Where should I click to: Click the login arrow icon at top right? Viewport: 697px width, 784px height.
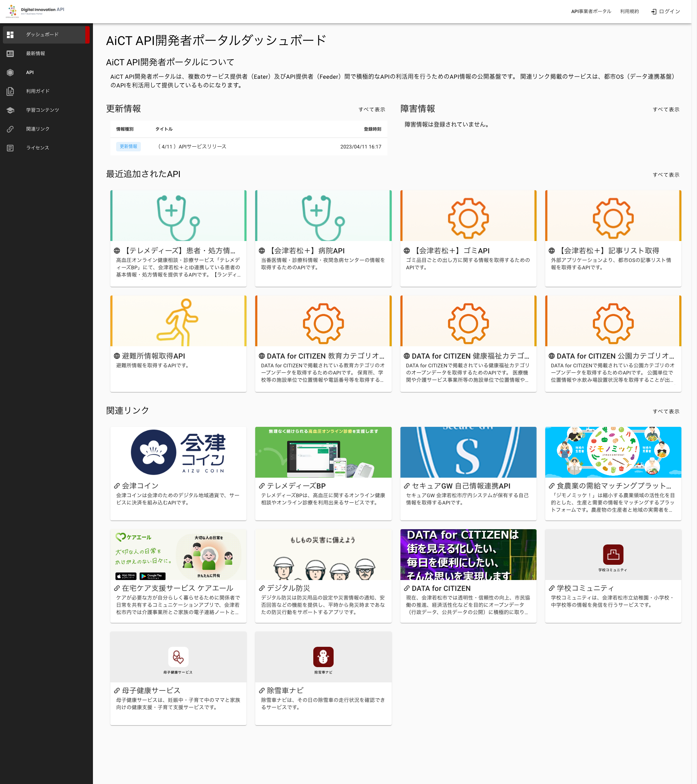pos(654,12)
